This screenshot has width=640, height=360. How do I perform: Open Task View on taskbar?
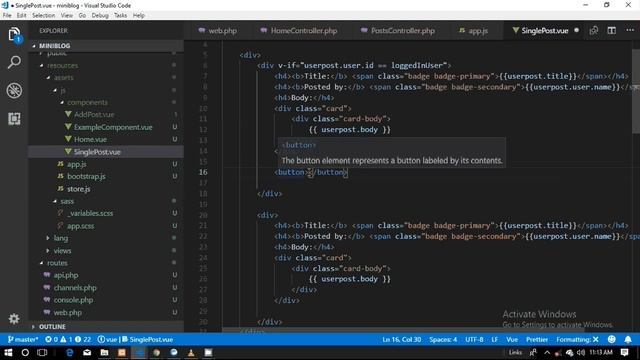tap(42, 353)
